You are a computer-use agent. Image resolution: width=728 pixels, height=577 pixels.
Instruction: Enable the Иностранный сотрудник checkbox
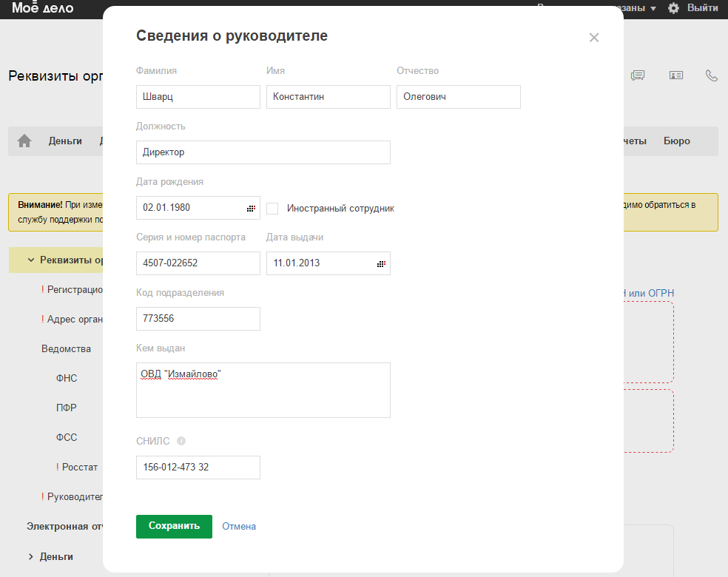(x=272, y=209)
